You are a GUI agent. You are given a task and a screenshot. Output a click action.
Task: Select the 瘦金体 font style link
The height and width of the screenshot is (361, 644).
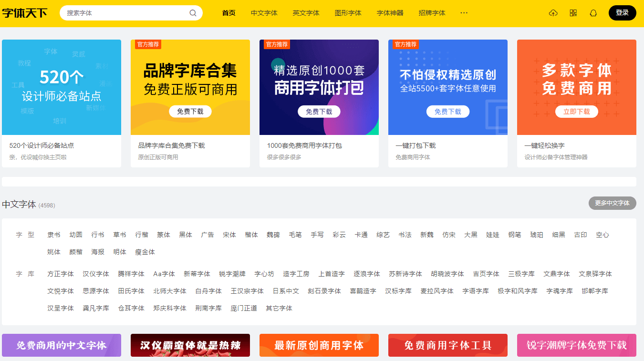pyautogui.click(x=145, y=252)
